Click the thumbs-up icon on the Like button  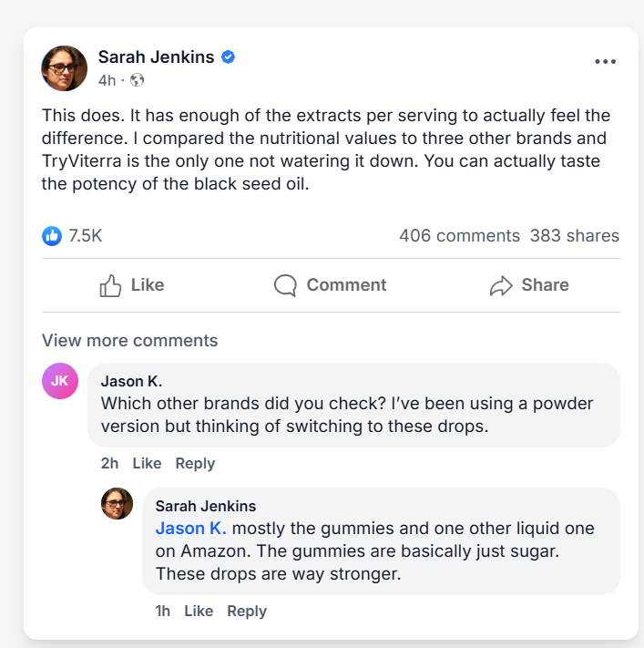(x=110, y=285)
